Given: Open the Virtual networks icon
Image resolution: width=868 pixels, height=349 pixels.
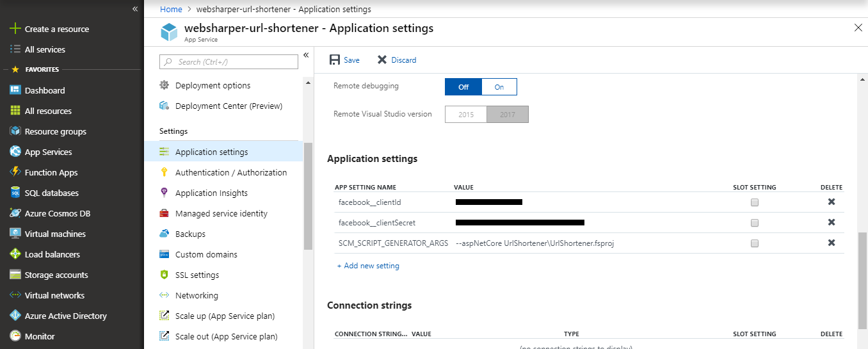Looking at the screenshot, I should [x=15, y=295].
